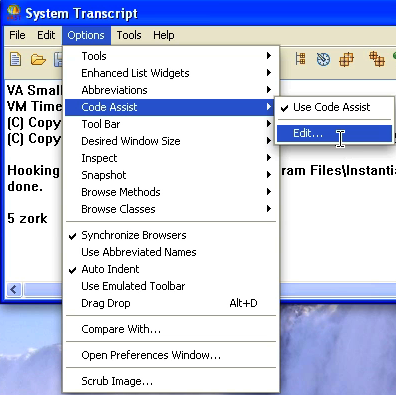This screenshot has width=396, height=395.
Task: Click the blue clock-like toolbar icon
Action: click(x=323, y=60)
